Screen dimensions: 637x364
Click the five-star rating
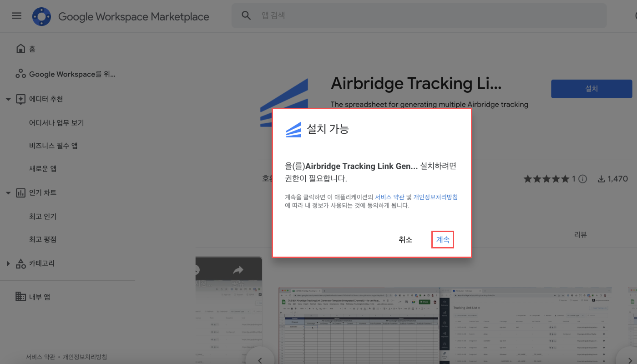click(x=546, y=179)
